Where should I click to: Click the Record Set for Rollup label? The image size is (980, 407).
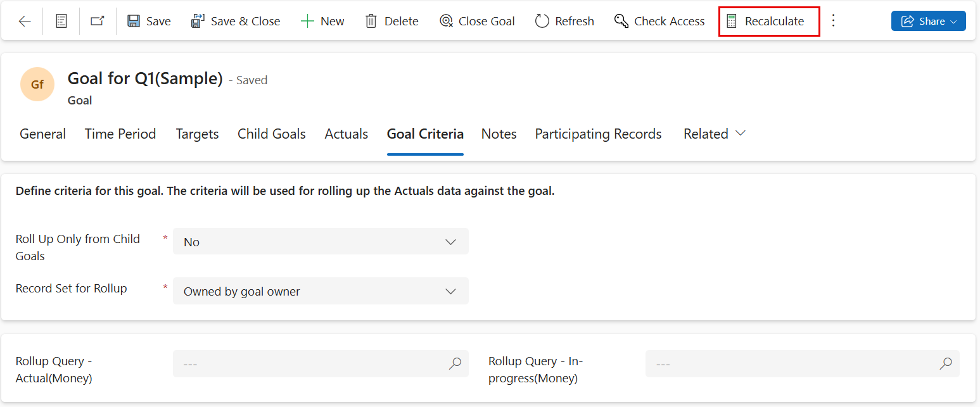(x=72, y=289)
